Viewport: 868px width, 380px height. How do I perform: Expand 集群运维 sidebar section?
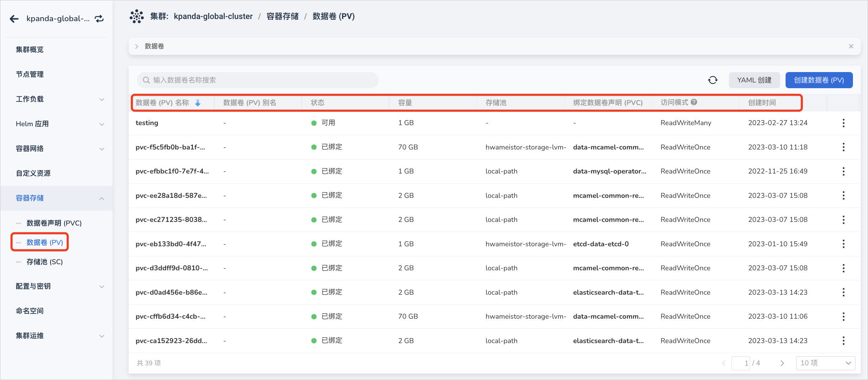click(102, 336)
